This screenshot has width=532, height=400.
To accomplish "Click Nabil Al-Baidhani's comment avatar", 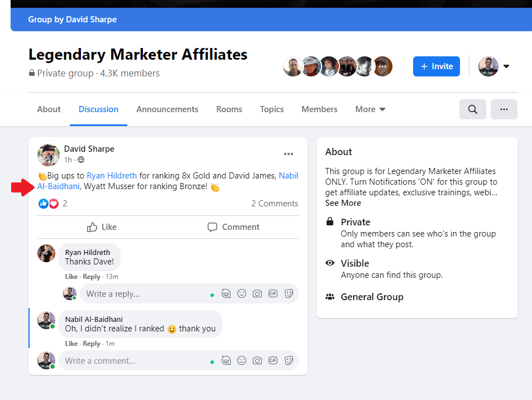I will click(x=46, y=320).
